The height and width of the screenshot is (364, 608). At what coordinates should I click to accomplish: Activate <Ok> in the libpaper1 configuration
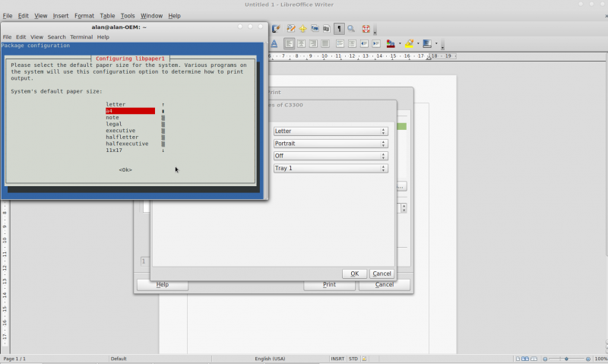(x=125, y=169)
